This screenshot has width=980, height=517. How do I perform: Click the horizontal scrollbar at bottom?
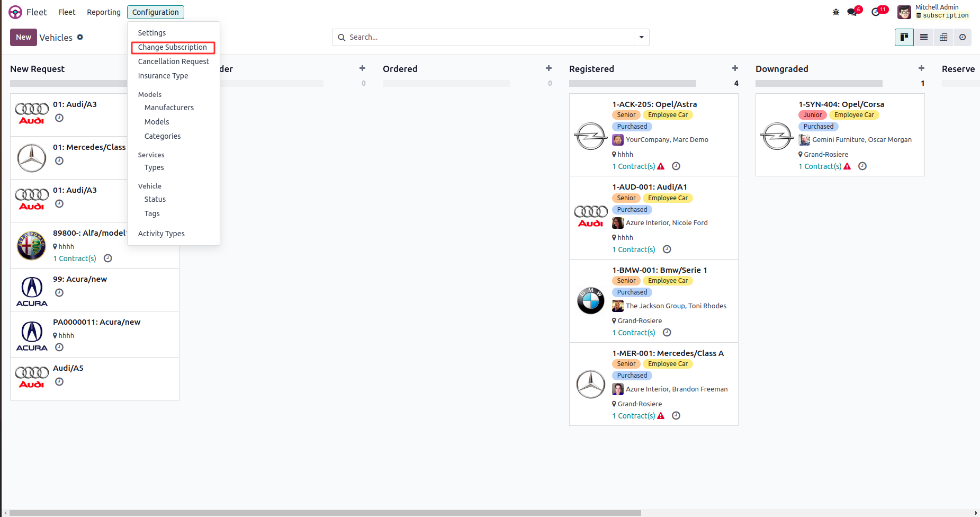point(326,513)
